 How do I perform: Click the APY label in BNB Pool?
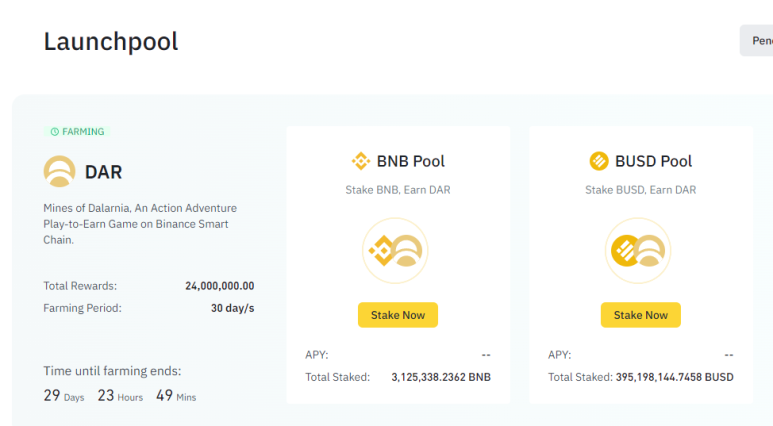click(316, 355)
